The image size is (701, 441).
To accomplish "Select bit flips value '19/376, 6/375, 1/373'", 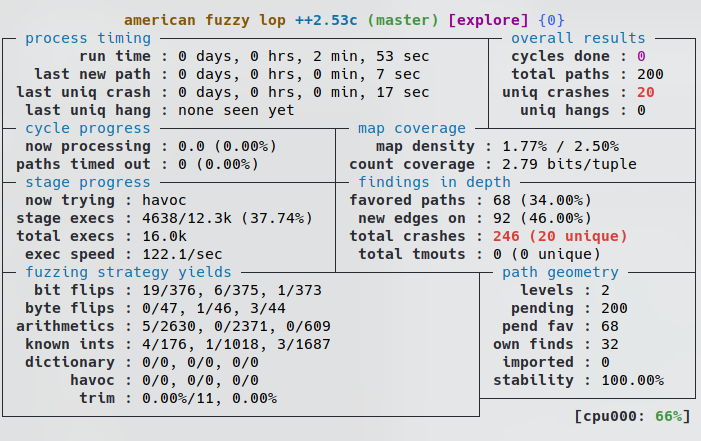I will coord(232,290).
